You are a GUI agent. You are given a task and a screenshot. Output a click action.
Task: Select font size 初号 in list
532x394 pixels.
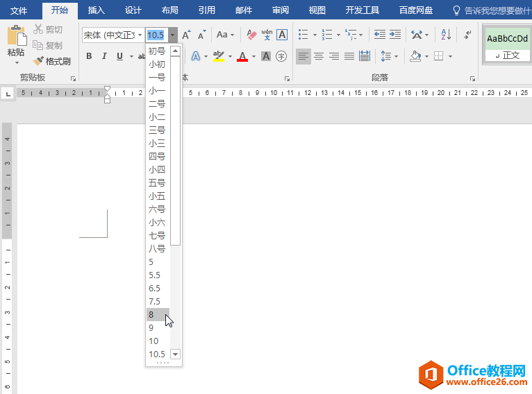[158, 51]
